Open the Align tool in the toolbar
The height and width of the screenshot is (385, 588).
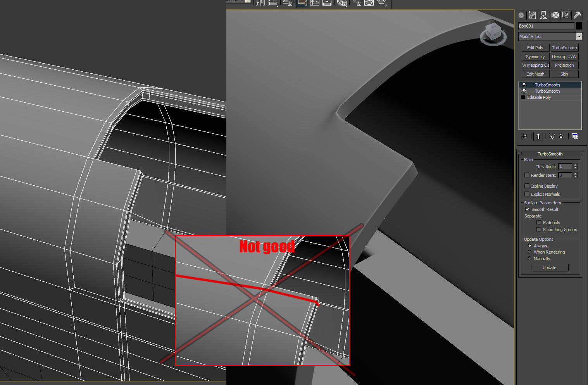coord(273,3)
